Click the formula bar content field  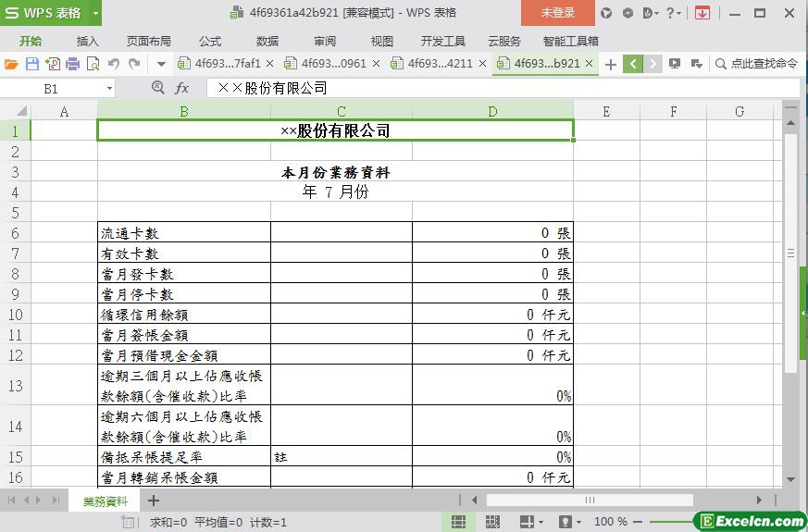tap(503, 88)
